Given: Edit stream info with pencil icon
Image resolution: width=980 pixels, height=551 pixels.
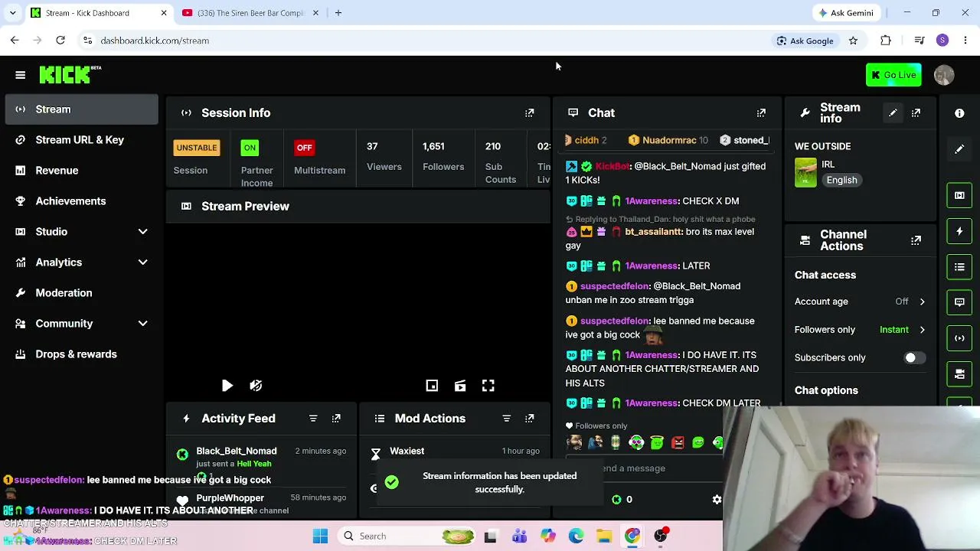Looking at the screenshot, I should pos(893,113).
